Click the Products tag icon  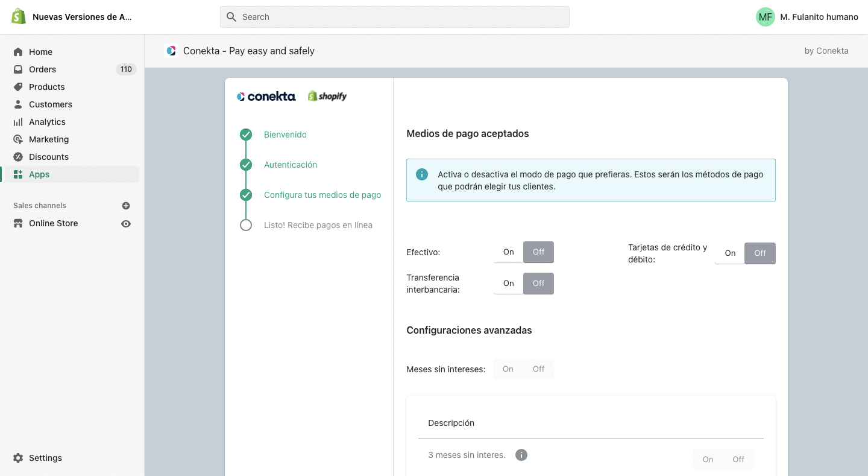point(18,87)
